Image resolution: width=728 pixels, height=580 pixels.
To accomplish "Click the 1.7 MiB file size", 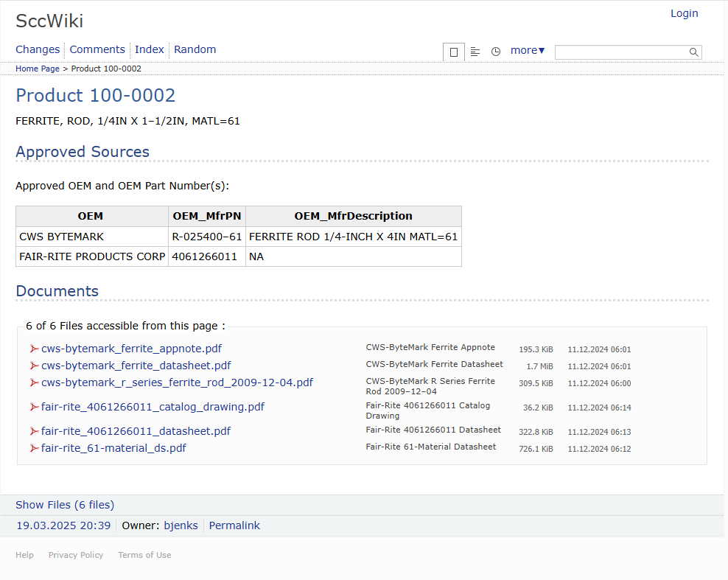I will pyautogui.click(x=539, y=367).
